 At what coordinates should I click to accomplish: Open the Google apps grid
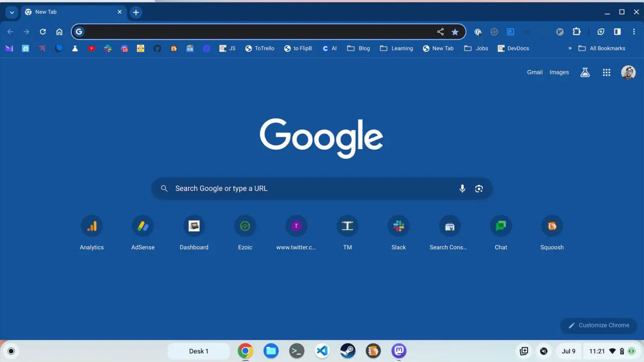[606, 72]
